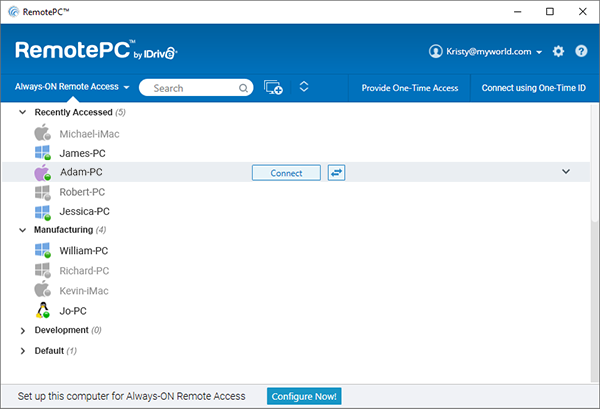The width and height of the screenshot is (600, 409).
Task: Select James-PC in the list
Action: click(82, 153)
